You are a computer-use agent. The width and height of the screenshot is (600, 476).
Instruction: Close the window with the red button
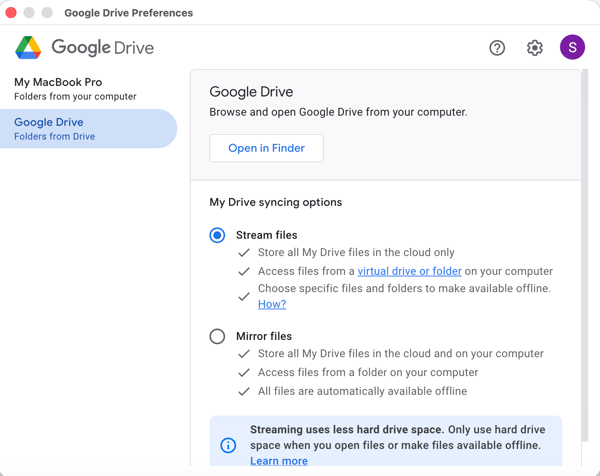(x=11, y=12)
